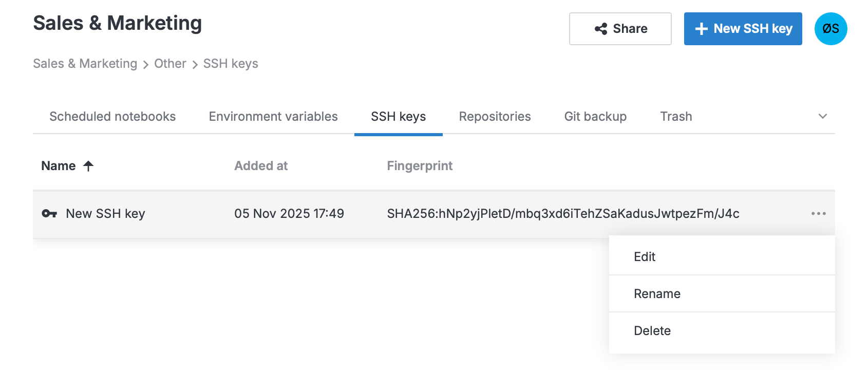Toggle ascending sort on the Name column
This screenshot has height=370, width=868.
[x=88, y=165]
